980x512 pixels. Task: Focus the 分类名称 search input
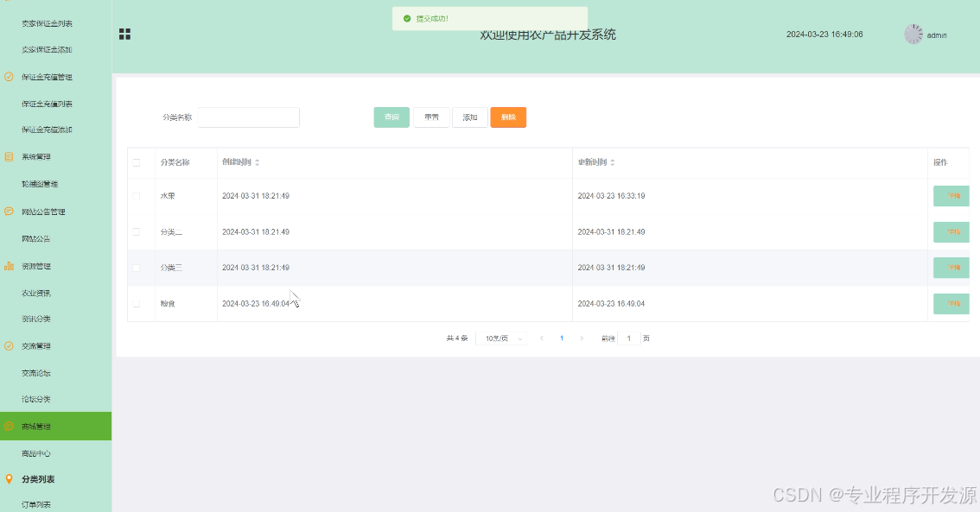(249, 117)
